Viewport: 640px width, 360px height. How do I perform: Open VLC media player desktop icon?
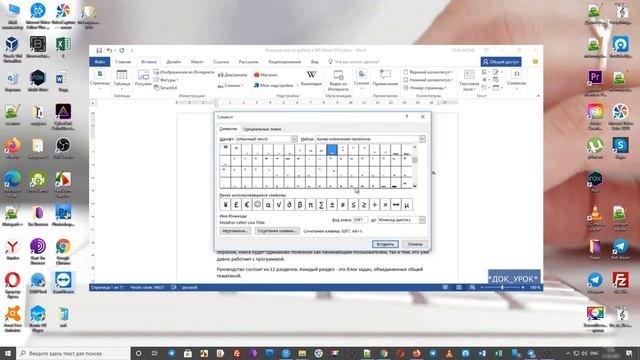pyautogui.click(x=595, y=217)
